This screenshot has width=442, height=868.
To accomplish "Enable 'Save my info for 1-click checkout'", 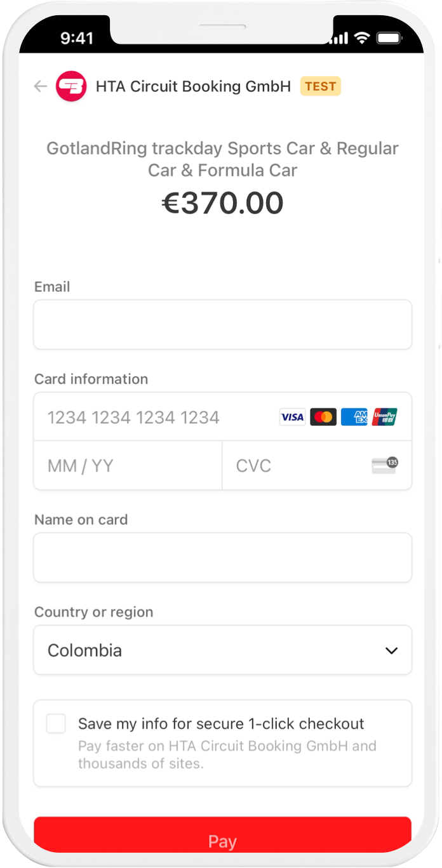I will [56, 723].
